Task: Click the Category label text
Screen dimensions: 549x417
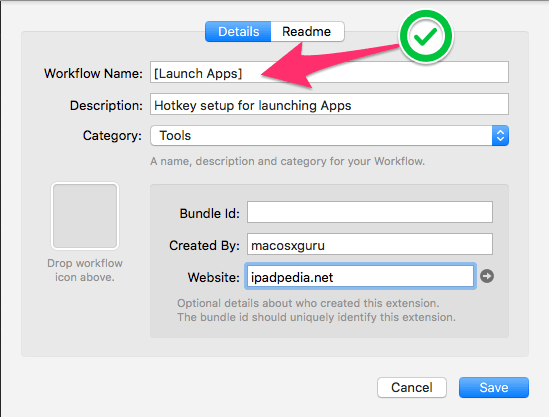Action: click(x=112, y=136)
